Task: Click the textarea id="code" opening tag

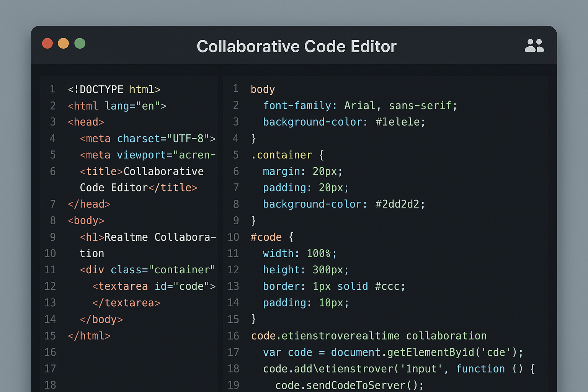Action: click(154, 286)
